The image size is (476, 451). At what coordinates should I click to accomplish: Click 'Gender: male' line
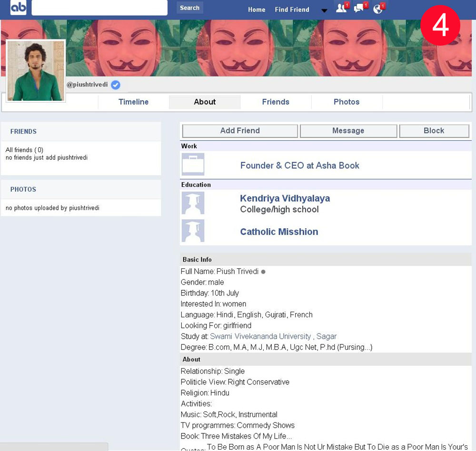tap(202, 282)
